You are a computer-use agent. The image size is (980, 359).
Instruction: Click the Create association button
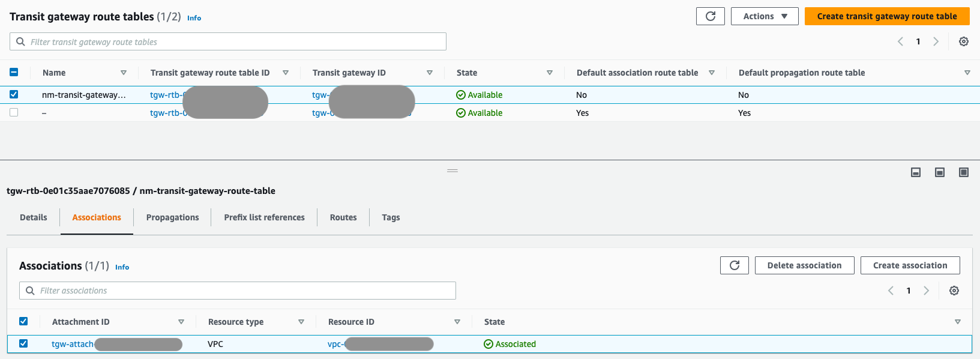tap(910, 265)
